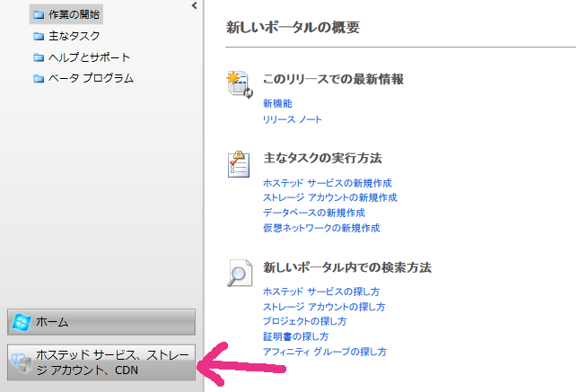
Task: Open アフィニティ グループの探し方 link
Action: 325,352
